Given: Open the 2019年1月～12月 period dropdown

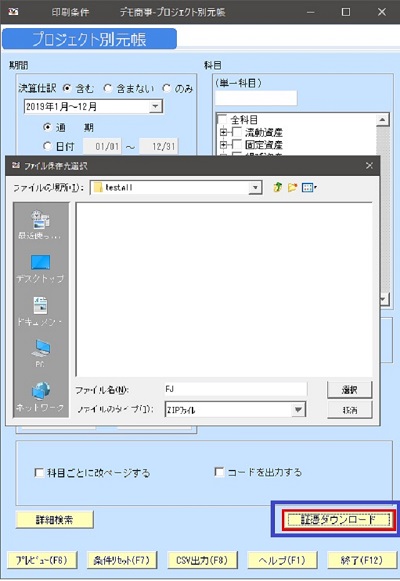Looking at the screenshot, I should pyautogui.click(x=156, y=107).
